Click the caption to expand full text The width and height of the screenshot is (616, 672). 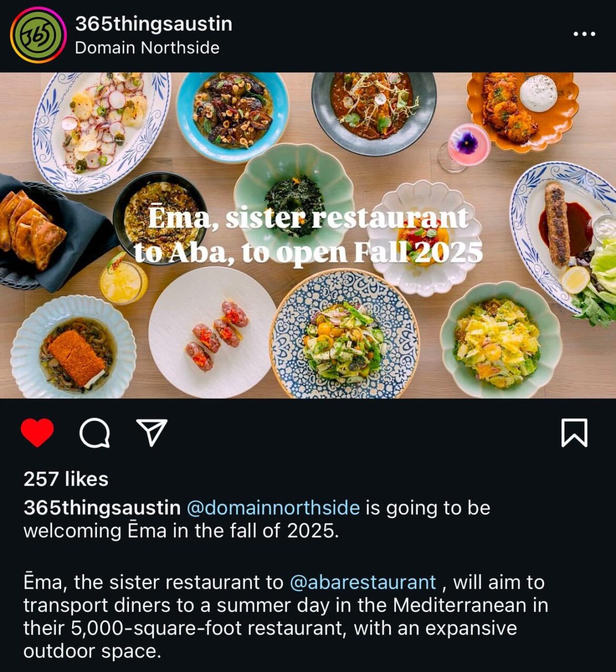click(263, 605)
